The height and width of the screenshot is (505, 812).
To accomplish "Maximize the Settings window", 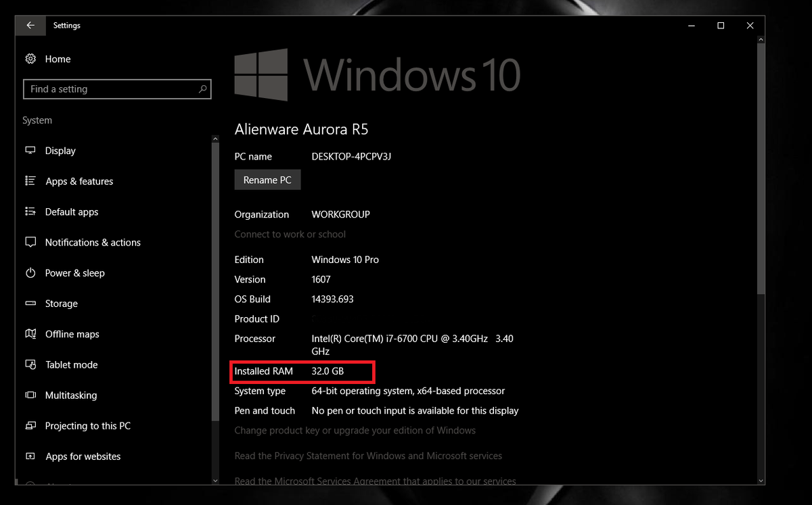I will click(721, 26).
